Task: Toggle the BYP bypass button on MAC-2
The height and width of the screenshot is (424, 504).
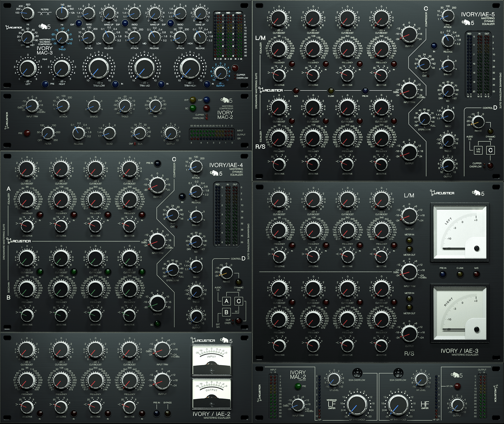Action: [193, 100]
